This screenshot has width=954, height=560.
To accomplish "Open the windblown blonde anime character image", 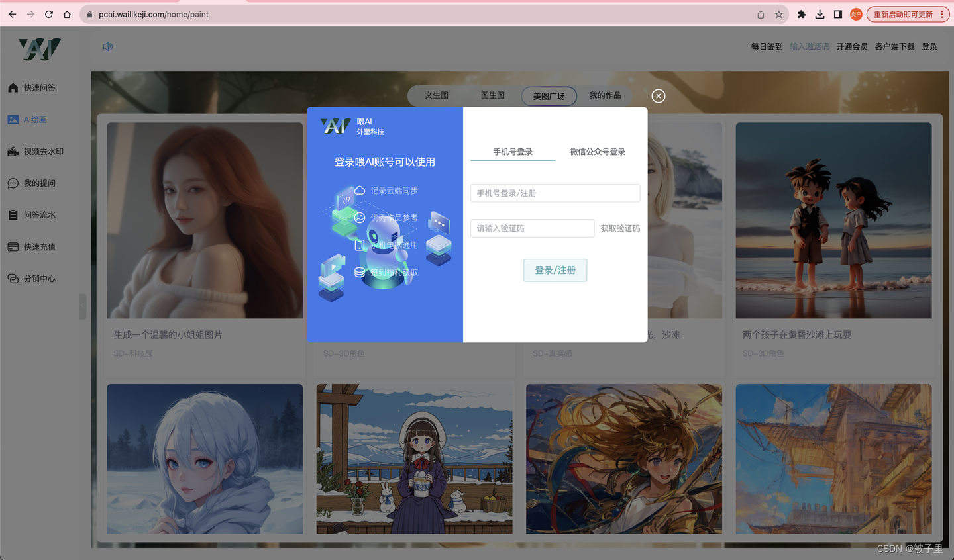I will pos(624,459).
